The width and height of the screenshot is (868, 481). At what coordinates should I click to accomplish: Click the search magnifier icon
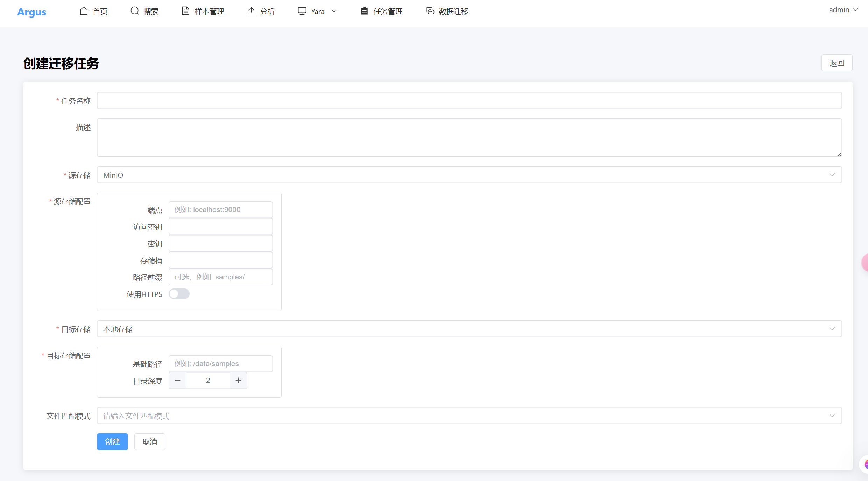click(x=135, y=11)
